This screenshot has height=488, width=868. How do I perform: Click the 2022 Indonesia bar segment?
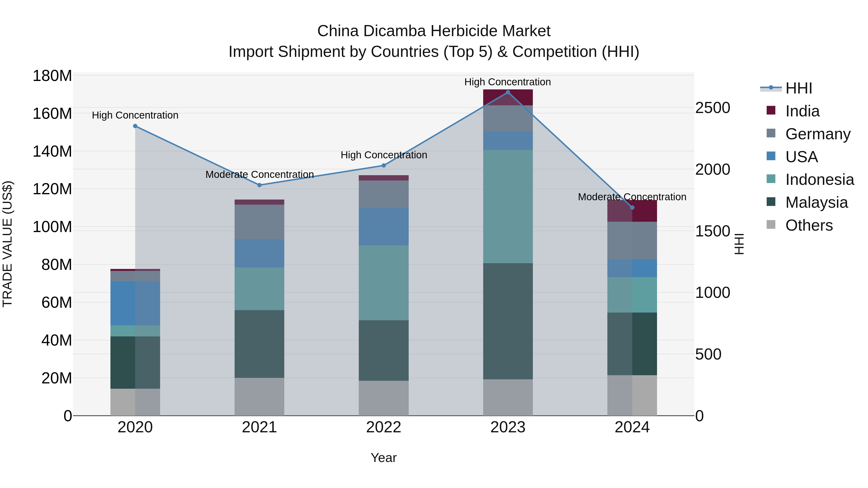383,283
